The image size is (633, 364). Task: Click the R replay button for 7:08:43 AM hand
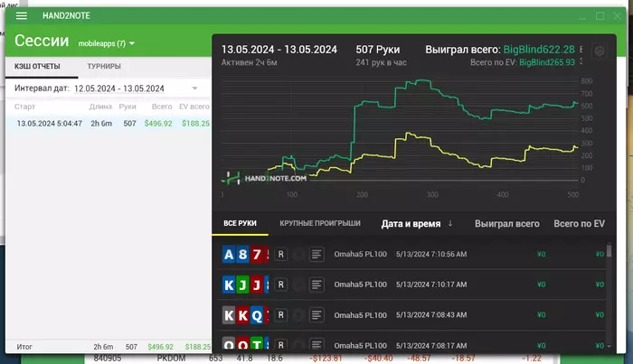pos(281,315)
